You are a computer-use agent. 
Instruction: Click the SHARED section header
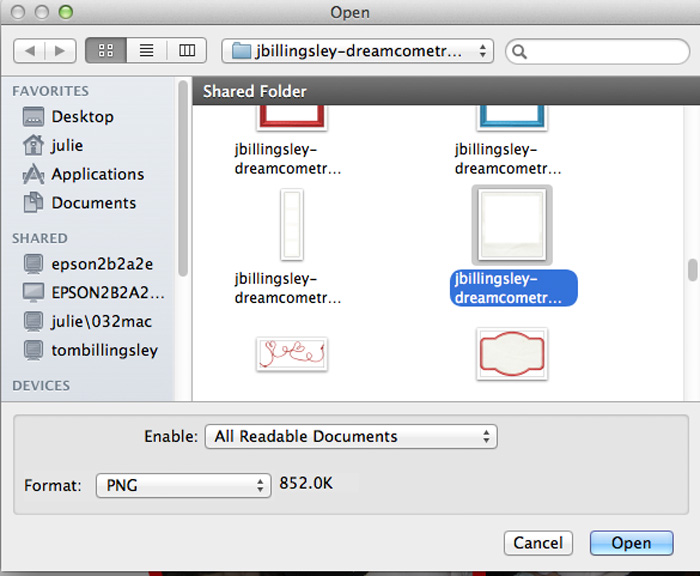coord(40,238)
